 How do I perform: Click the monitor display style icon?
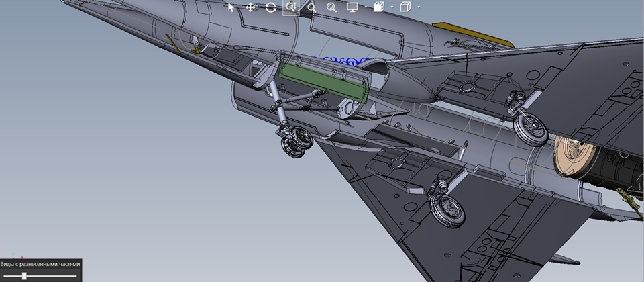point(352,7)
